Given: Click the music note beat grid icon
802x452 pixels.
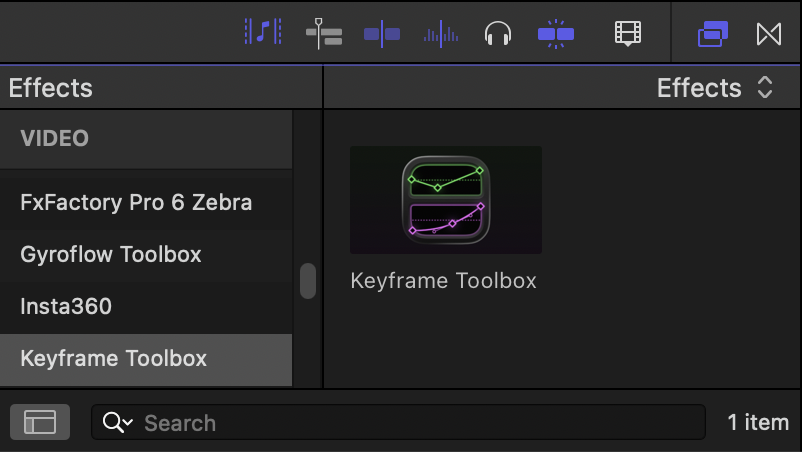Looking at the screenshot, I should [263, 33].
